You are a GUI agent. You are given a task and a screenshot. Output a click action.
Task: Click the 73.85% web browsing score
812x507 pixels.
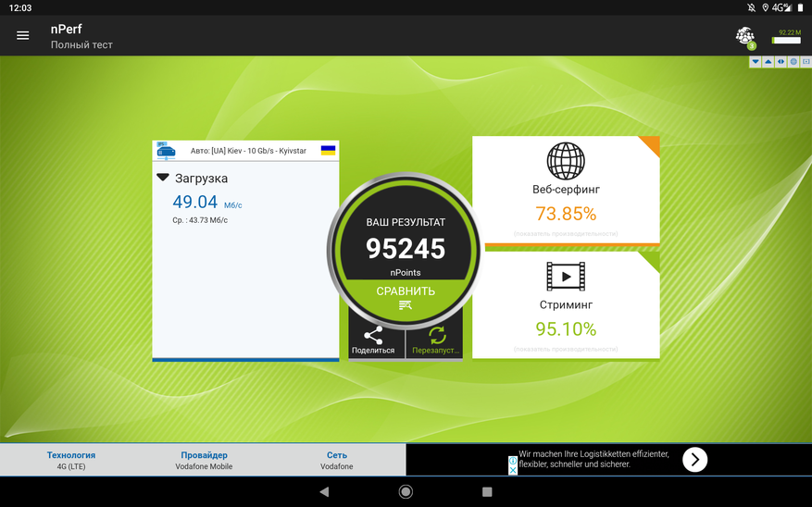(x=566, y=214)
